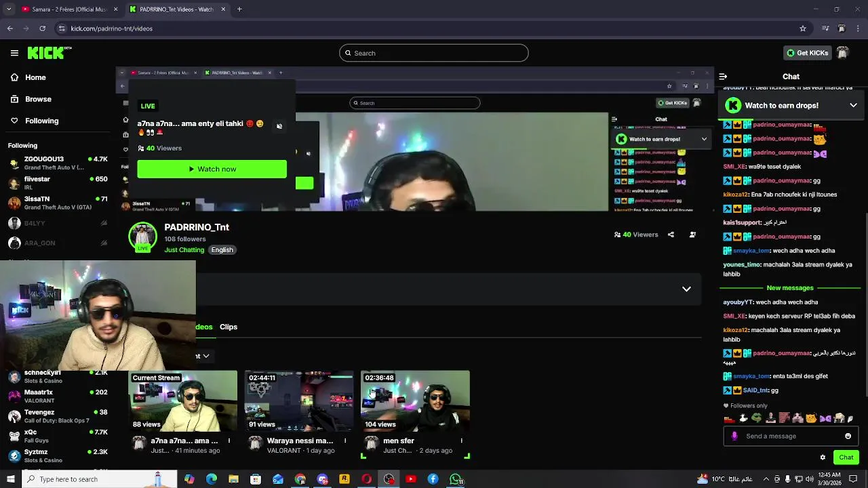Screen dimensions: 868x488
Task: Open the Waraya nessi VALORANT video thumbnail
Action: 299,401
